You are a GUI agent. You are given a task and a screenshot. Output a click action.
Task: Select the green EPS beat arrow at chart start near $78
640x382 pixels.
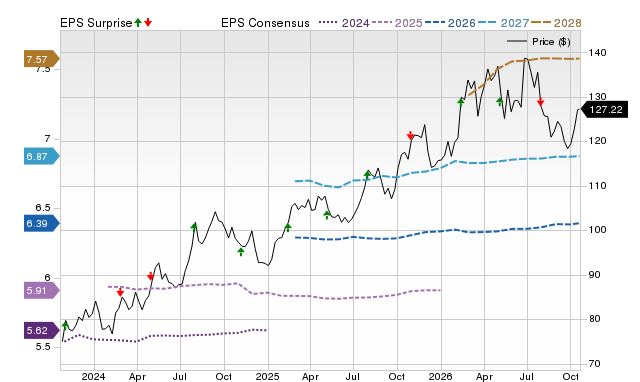click(65, 325)
